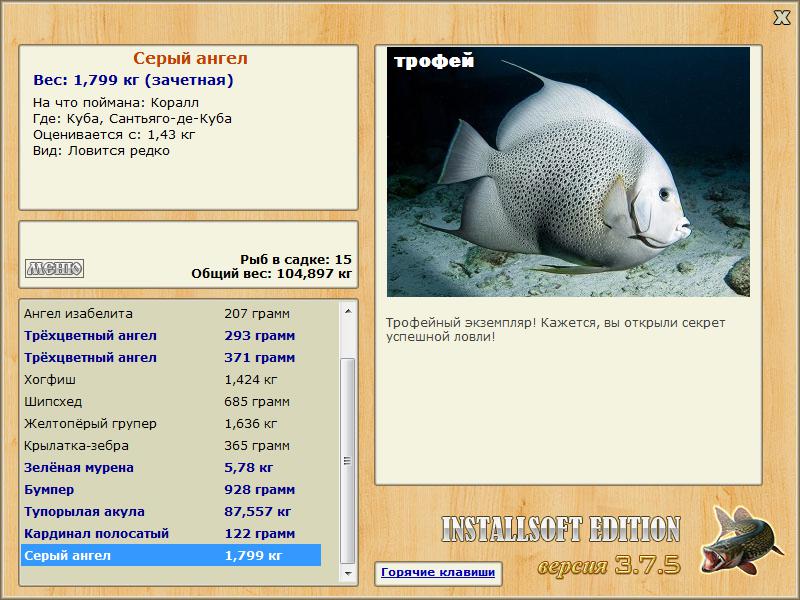The image size is (800, 600).
Task: Click the Оценивается с: 1,43 кг line
Action: tap(114, 135)
